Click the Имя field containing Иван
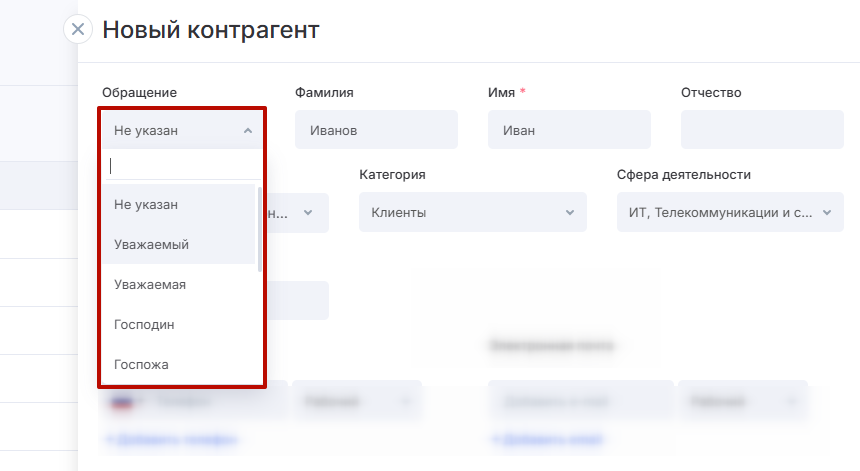860x471 pixels. tap(569, 130)
